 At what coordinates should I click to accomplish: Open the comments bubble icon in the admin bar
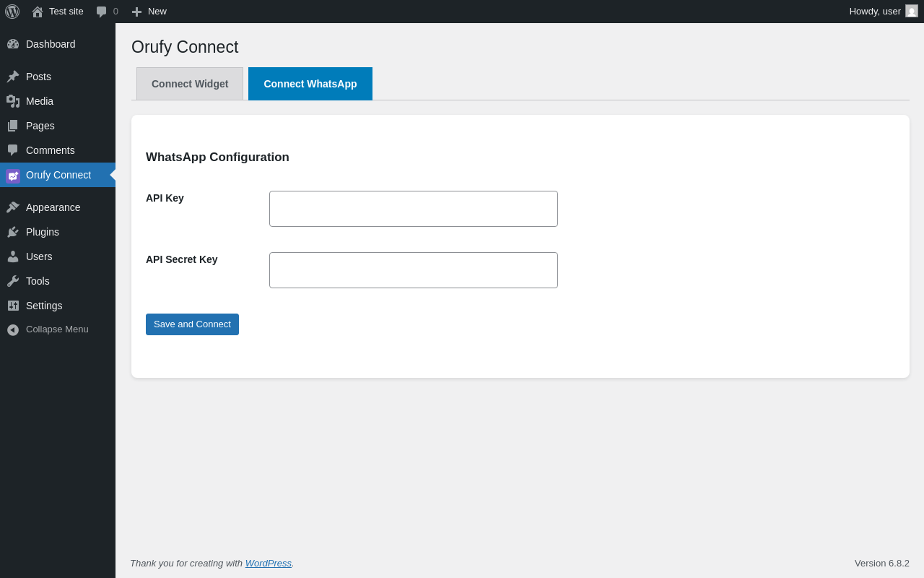[102, 12]
